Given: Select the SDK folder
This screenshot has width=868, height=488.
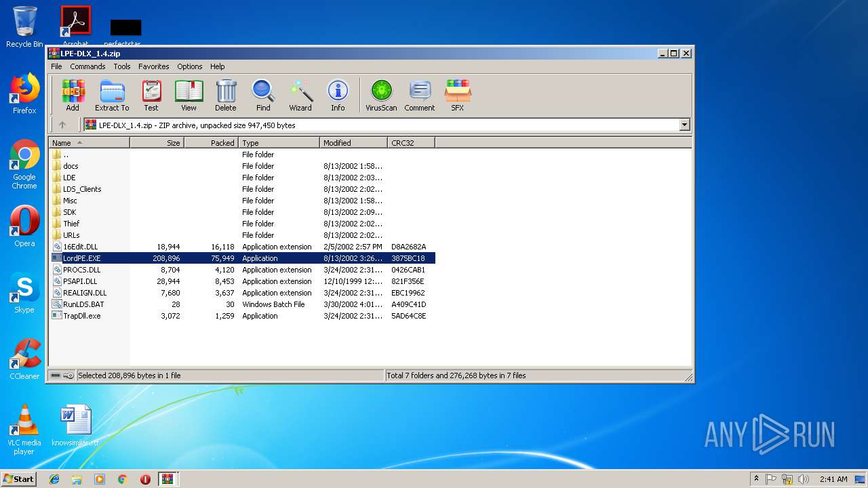Looking at the screenshot, I should click(243, 212).
